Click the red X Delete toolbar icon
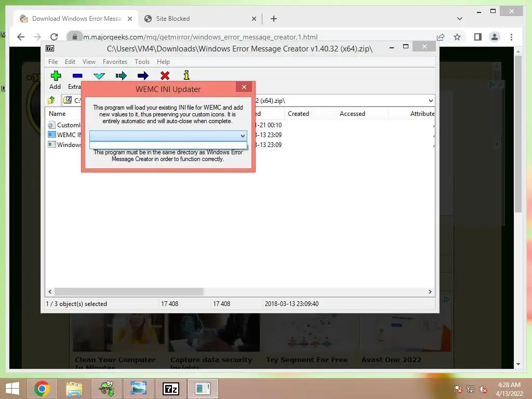 (x=165, y=76)
